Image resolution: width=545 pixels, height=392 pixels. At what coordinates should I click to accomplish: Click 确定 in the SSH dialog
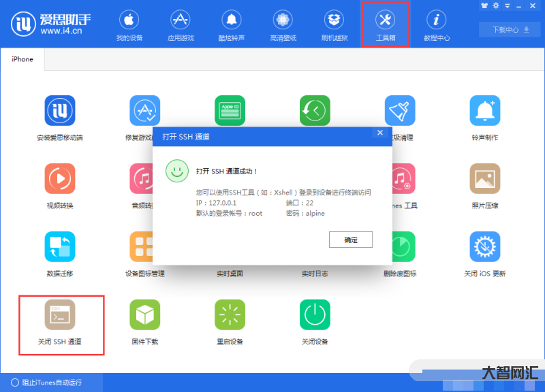[x=351, y=240]
